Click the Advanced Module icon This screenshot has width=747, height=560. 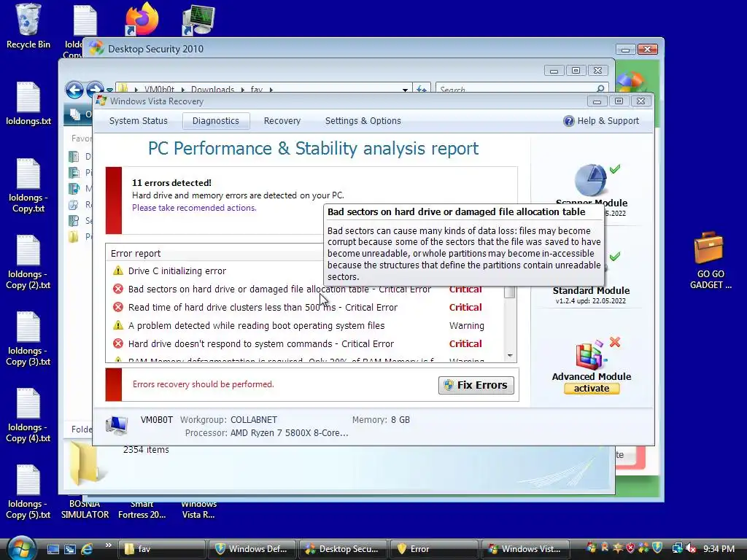590,355
